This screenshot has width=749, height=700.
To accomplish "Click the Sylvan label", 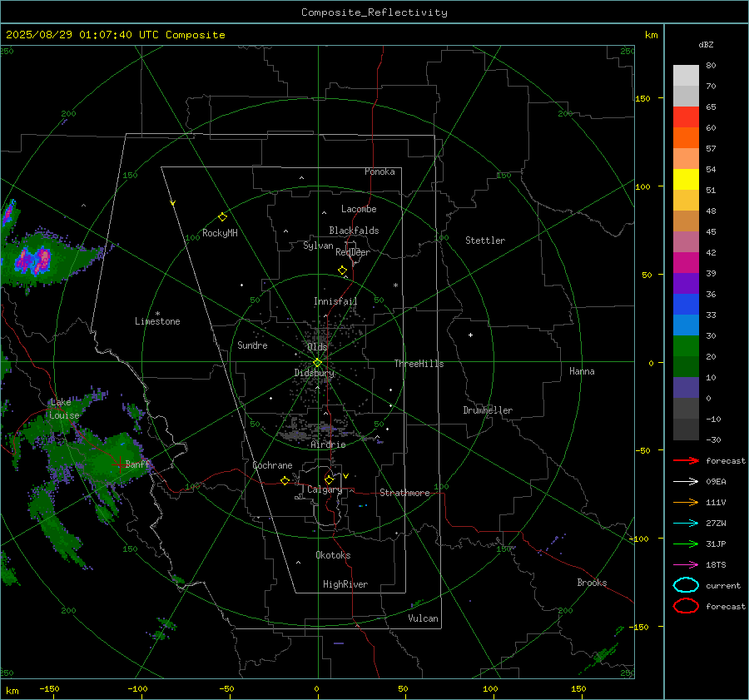I will coord(318,246).
